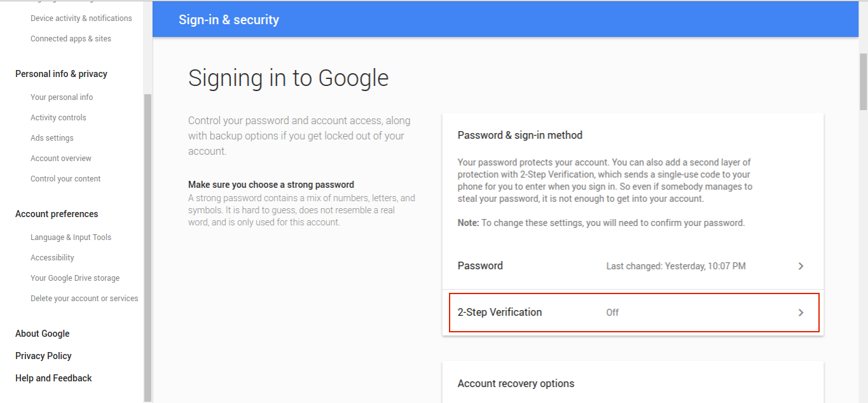Open the chevron arrow beside Password
The width and height of the screenshot is (868, 403).
pyautogui.click(x=801, y=266)
